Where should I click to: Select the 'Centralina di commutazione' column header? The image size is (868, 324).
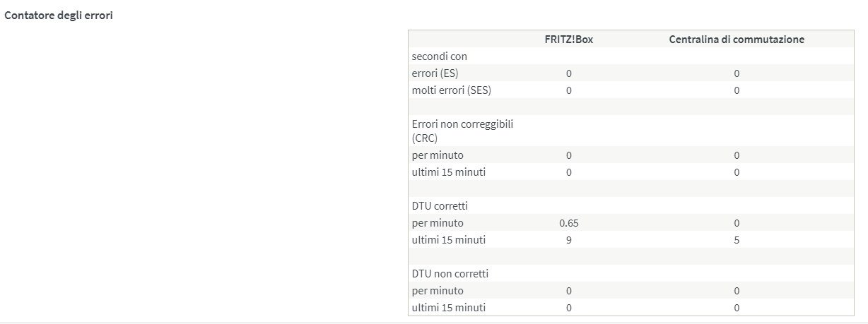(736, 40)
